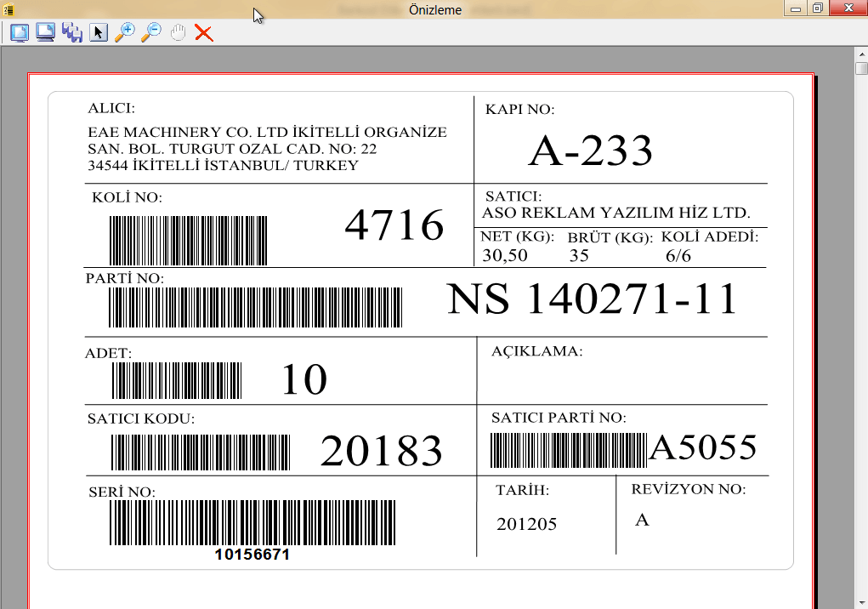Click the SERİ NO barcode
Screen dimensions: 868x609
click(x=252, y=522)
